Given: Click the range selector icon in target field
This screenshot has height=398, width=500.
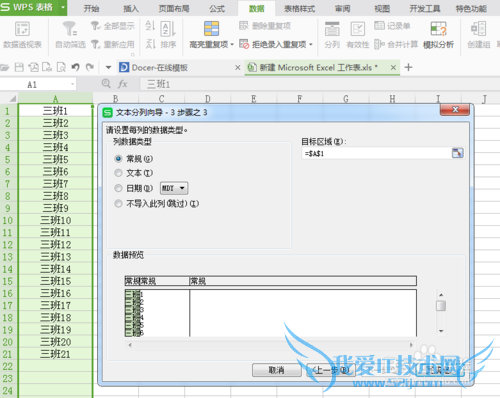Looking at the screenshot, I should (x=457, y=153).
